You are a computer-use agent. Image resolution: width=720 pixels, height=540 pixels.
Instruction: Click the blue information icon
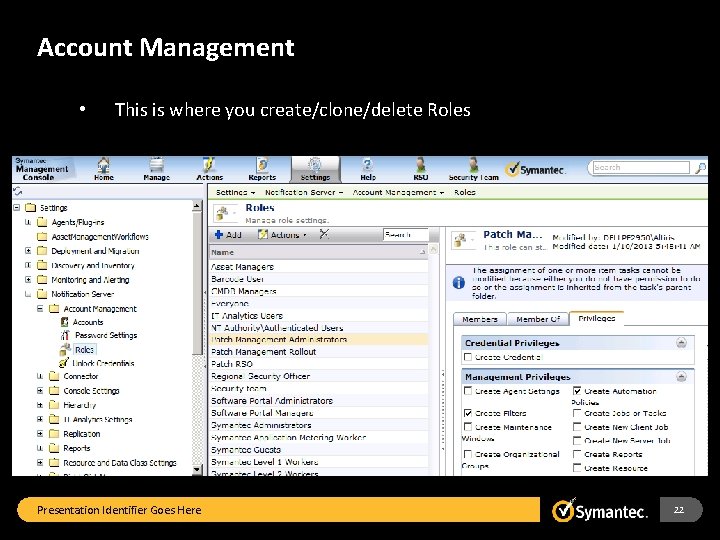click(459, 283)
